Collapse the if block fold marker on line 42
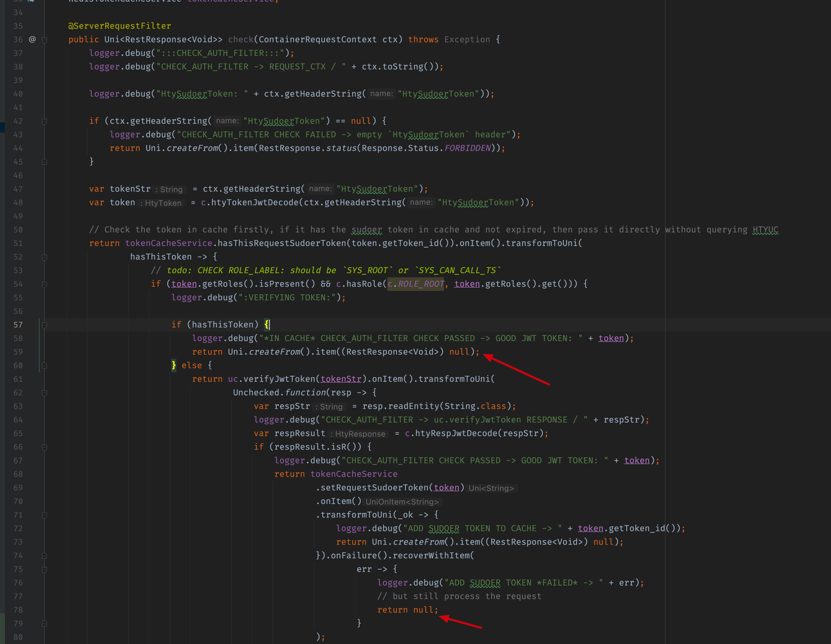Screen dimensions: 831x644 click(x=44, y=121)
